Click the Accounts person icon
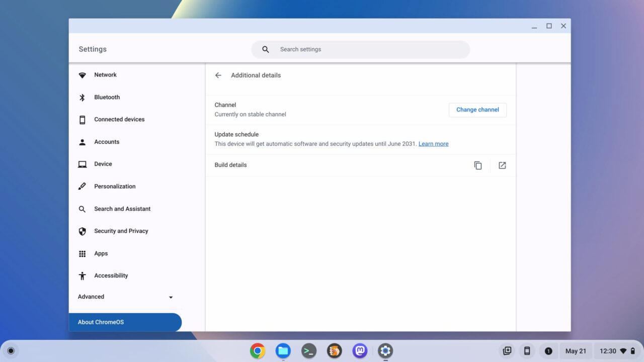Image resolution: width=644 pixels, height=362 pixels. 83,142
